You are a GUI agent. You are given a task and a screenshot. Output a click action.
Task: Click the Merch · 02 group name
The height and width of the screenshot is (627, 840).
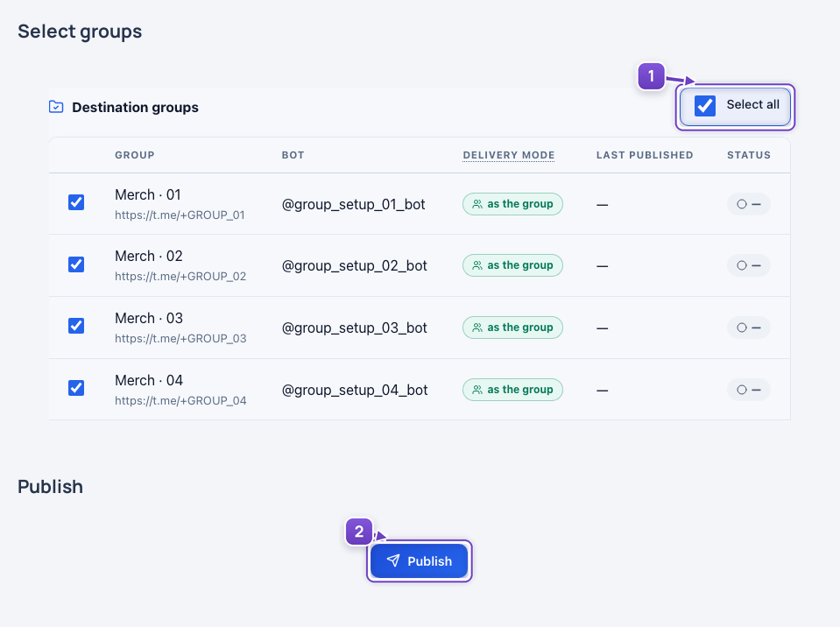149,256
